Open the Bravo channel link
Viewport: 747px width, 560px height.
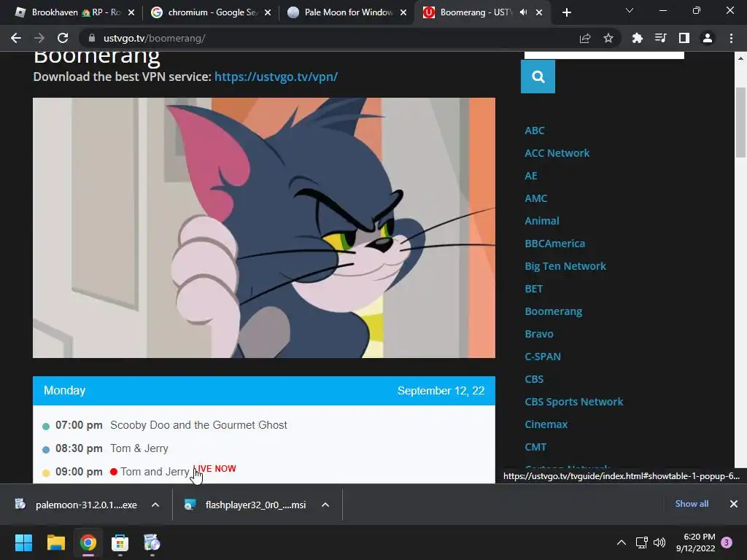click(539, 334)
